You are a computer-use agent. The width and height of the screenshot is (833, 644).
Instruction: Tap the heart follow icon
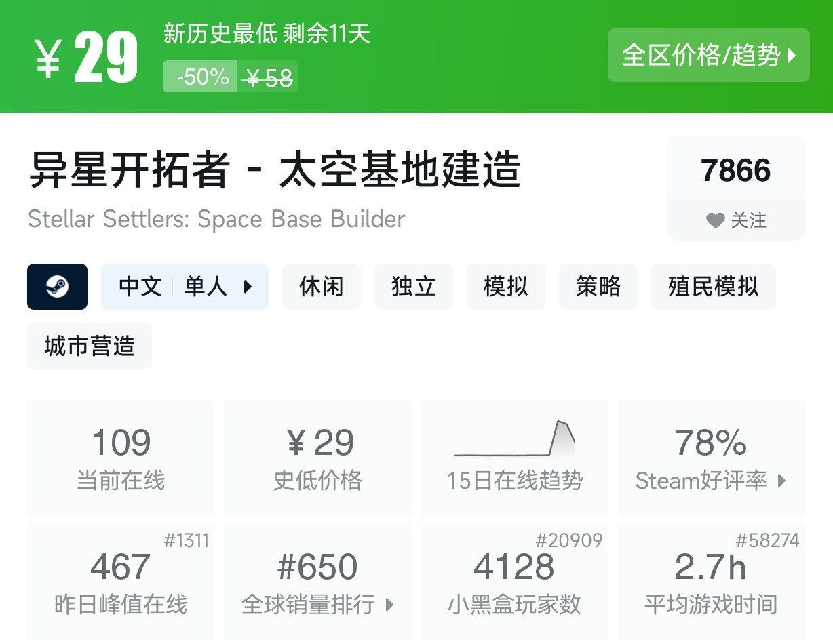tap(715, 220)
